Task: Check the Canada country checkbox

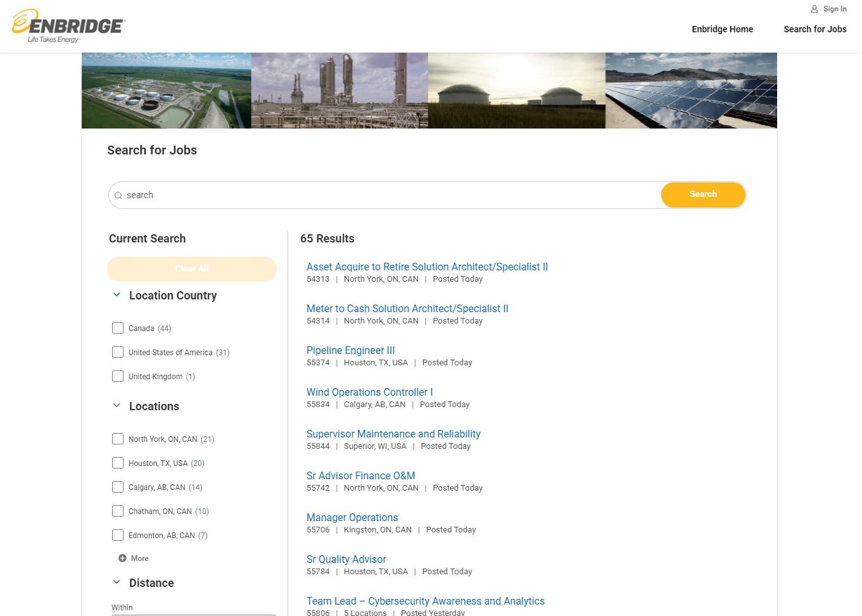Action: pyautogui.click(x=118, y=328)
